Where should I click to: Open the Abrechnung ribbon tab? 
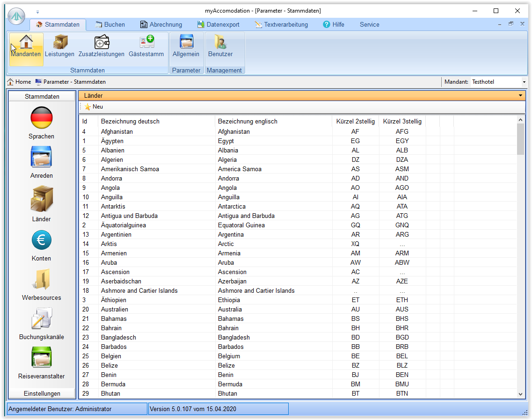point(160,24)
